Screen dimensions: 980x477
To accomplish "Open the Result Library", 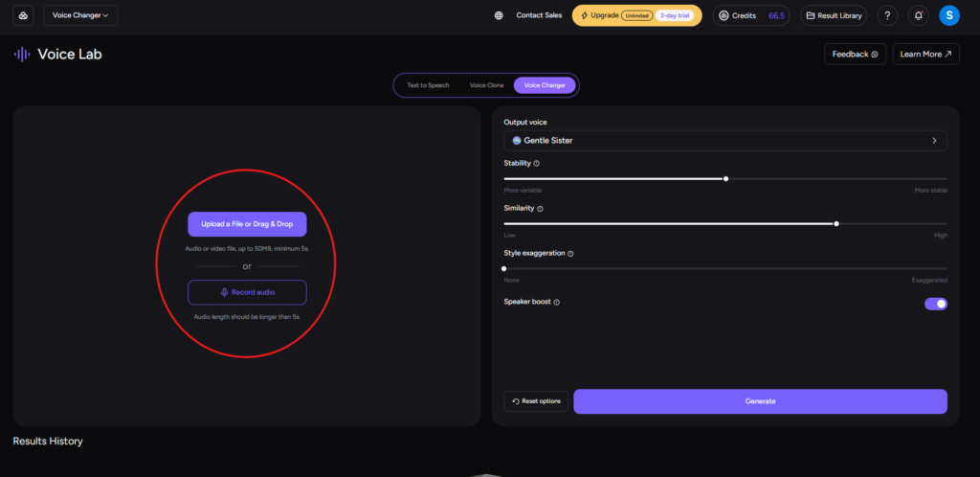I will [x=834, y=15].
